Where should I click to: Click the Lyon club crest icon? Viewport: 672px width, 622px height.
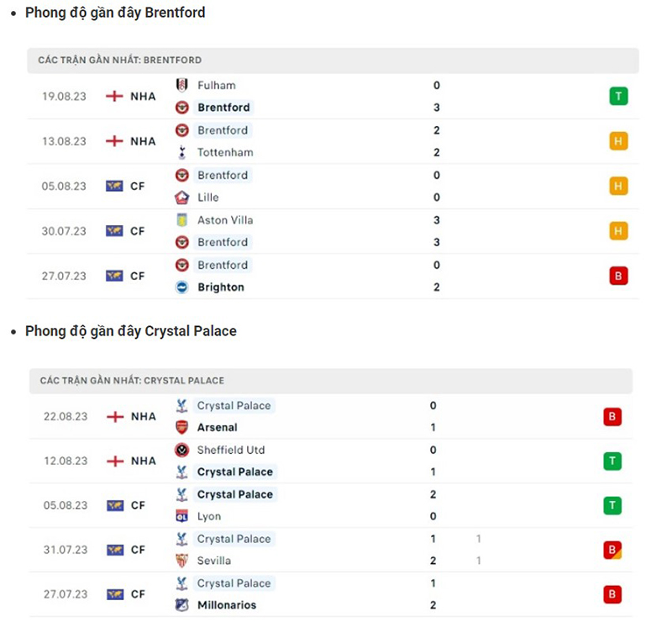[x=181, y=516]
